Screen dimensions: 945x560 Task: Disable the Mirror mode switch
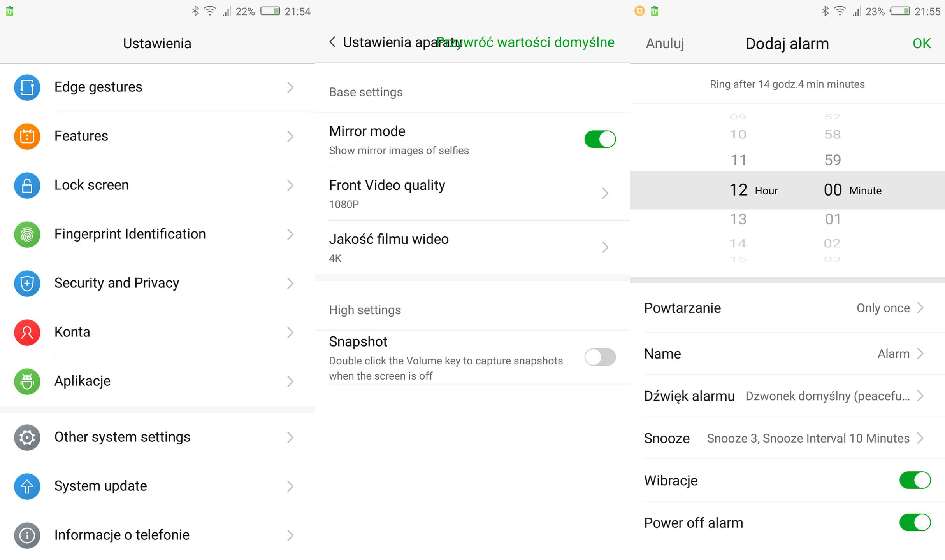(599, 139)
